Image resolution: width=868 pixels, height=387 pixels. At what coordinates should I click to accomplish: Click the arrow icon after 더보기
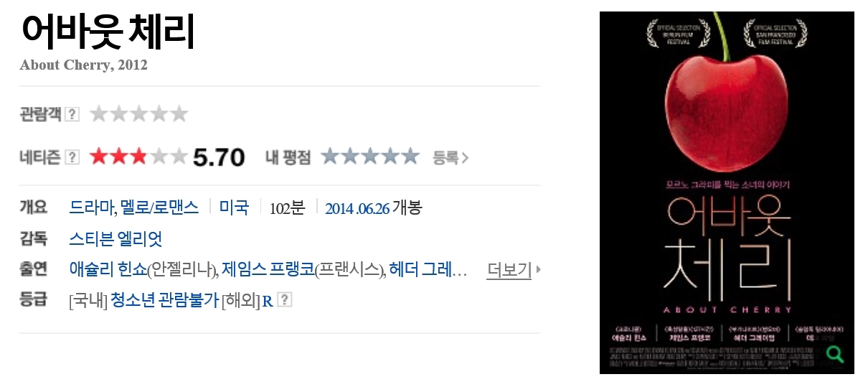539,270
